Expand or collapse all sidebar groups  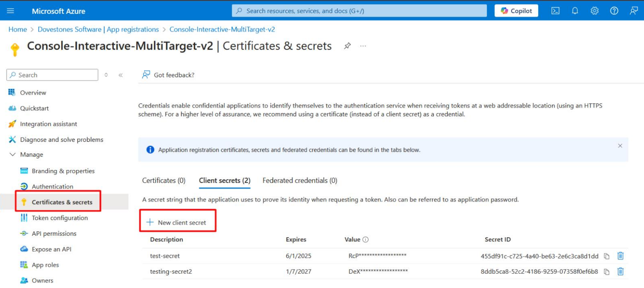[106, 75]
